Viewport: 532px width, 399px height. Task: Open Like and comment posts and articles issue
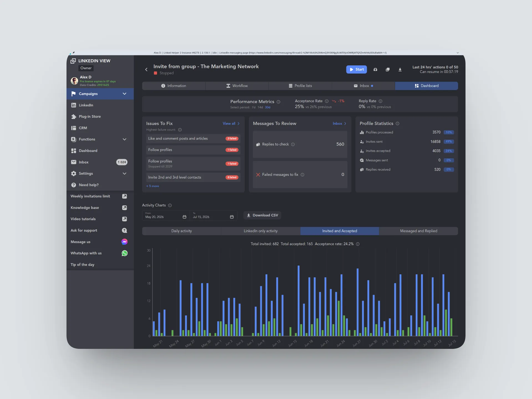[x=193, y=139]
